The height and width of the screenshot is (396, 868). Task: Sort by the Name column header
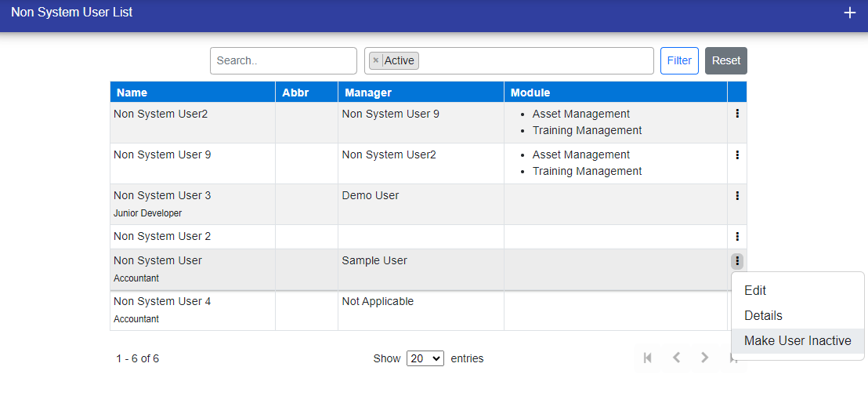(132, 93)
